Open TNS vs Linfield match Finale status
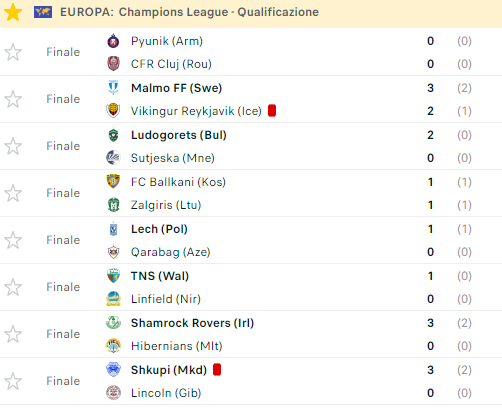This screenshot has width=502, height=409. tap(63, 287)
